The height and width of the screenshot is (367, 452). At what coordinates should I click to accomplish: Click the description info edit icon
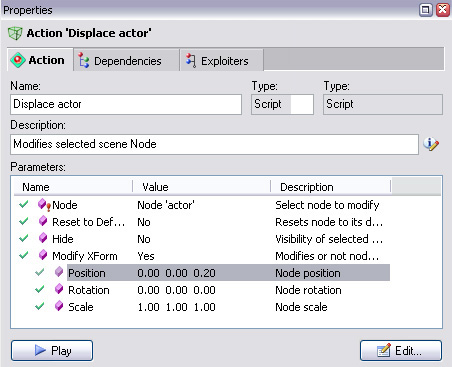click(x=431, y=144)
